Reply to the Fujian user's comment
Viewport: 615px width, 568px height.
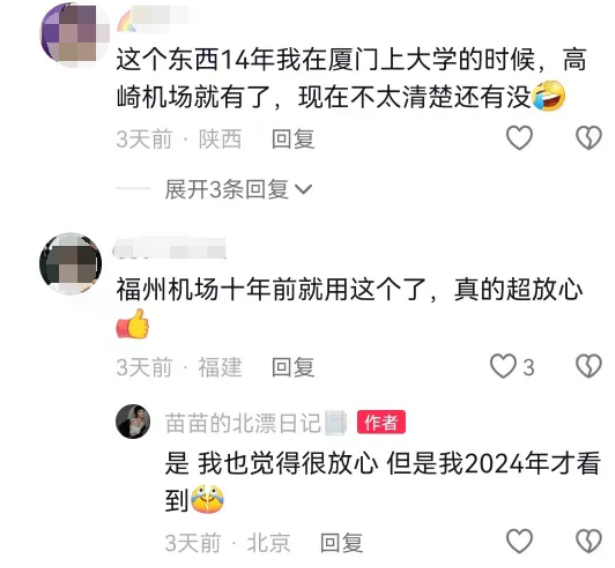pyautogui.click(x=293, y=368)
